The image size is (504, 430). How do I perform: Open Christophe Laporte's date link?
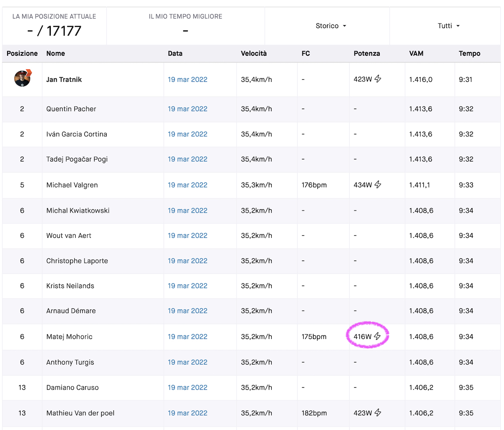coord(188,261)
